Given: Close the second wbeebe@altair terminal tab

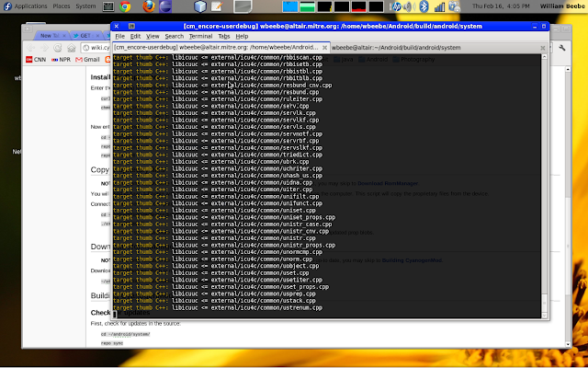Looking at the screenshot, I should tap(542, 48).
